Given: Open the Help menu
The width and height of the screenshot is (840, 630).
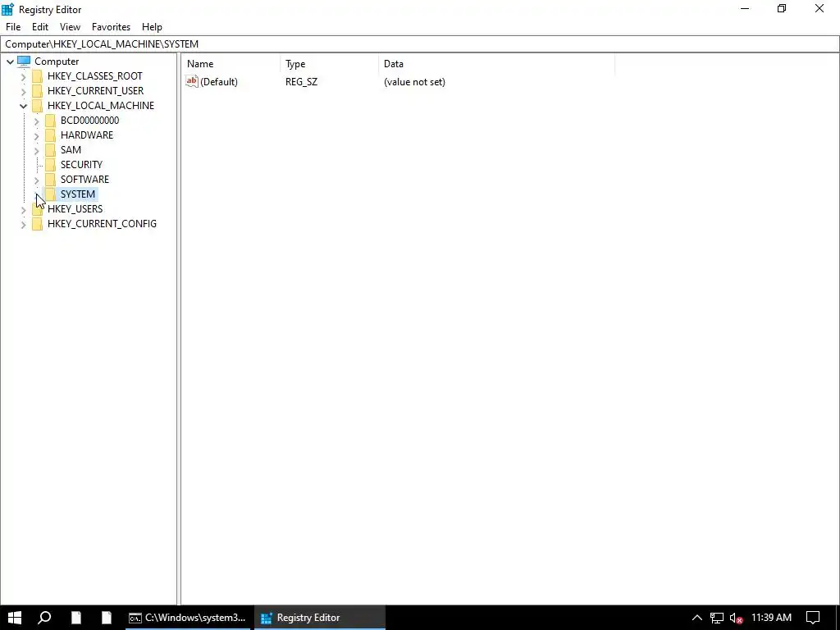Looking at the screenshot, I should (x=152, y=27).
